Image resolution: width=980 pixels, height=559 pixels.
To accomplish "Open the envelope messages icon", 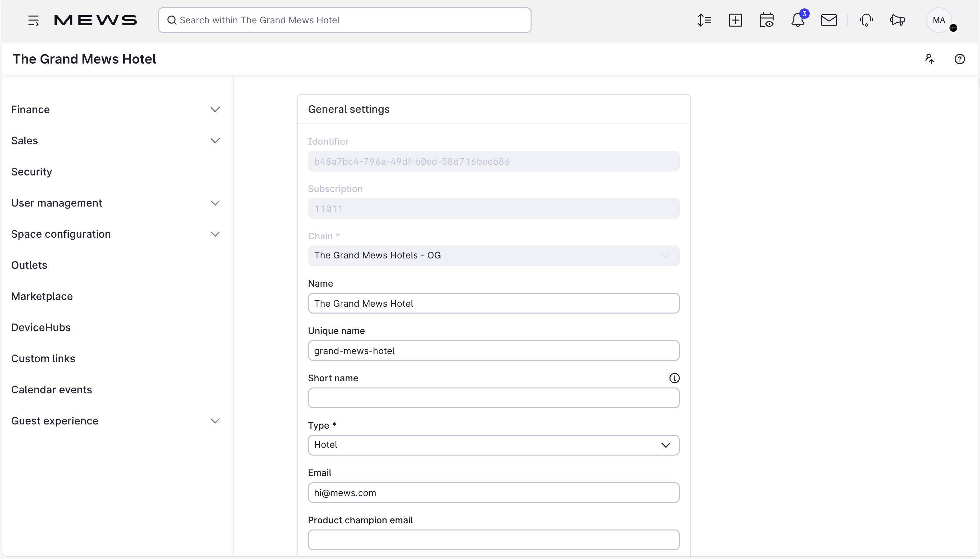I will 829,20.
